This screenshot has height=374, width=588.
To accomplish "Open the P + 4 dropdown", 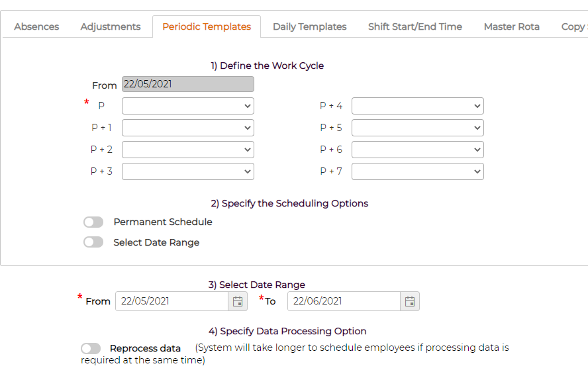I will (x=418, y=106).
